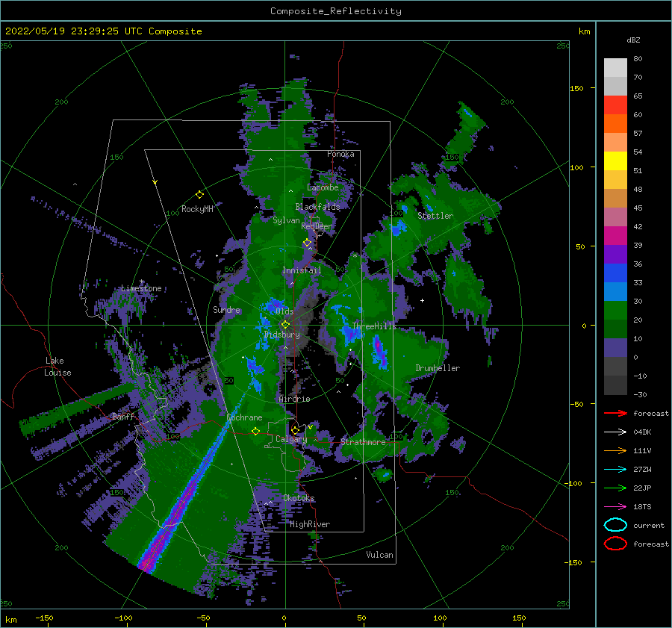The width and height of the screenshot is (672, 628).
Task: Click the RedDeer city label
Action: [x=317, y=226]
